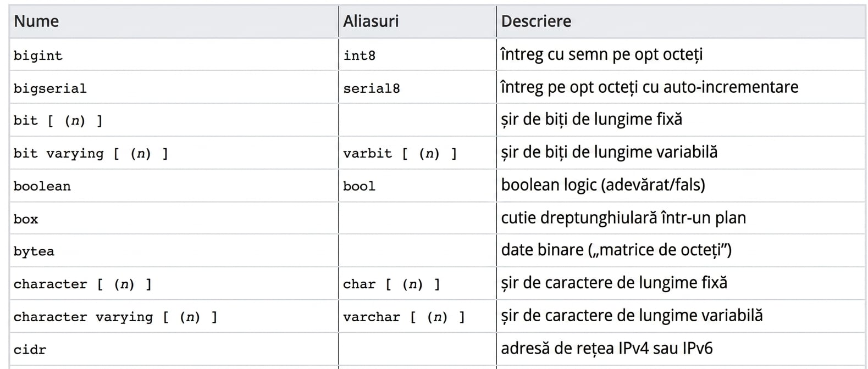
Task: Click description 'adresă de rețea IPv4 sau IPv6'
Action: [x=607, y=348]
